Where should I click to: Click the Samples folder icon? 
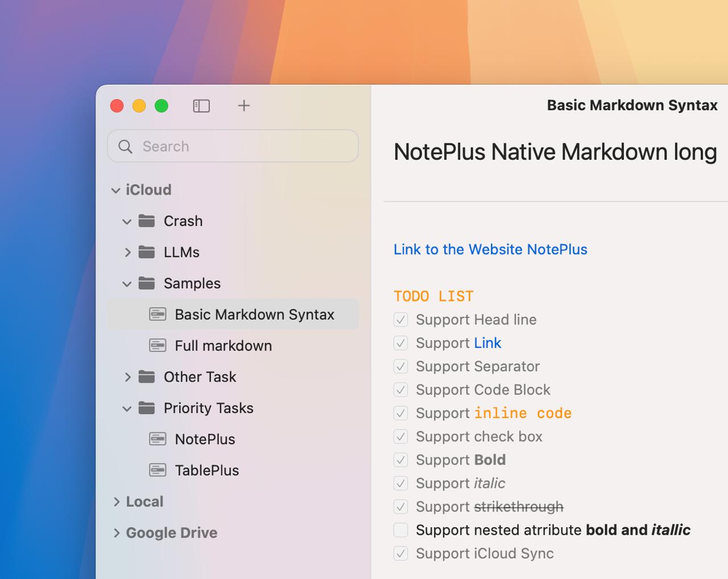(147, 283)
